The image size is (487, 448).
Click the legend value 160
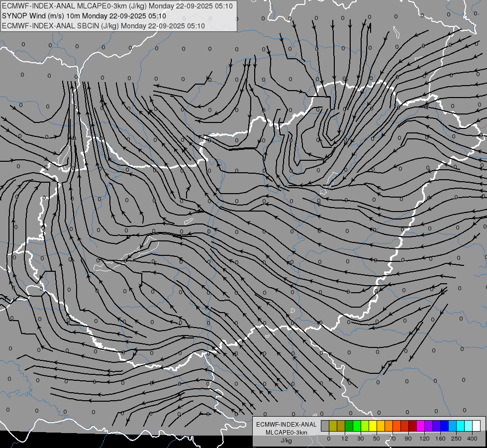tap(440, 439)
